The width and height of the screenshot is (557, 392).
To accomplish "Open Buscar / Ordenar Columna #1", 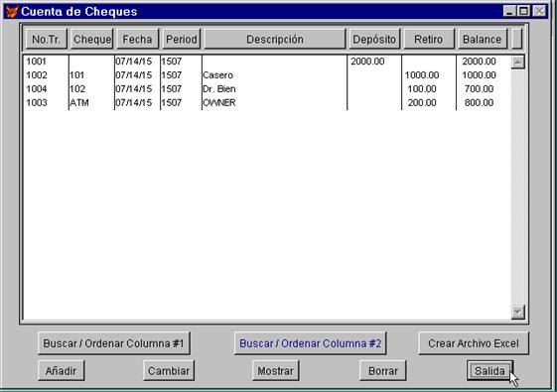I will pos(113,343).
